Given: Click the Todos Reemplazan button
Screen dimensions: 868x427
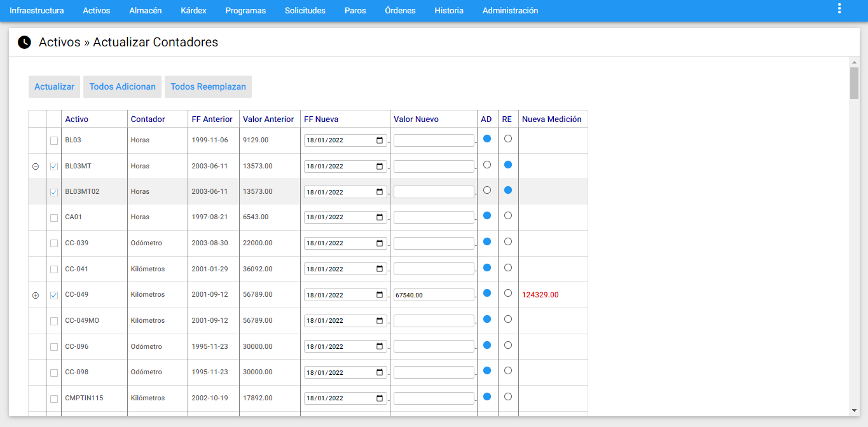Looking at the screenshot, I should click(x=209, y=87).
